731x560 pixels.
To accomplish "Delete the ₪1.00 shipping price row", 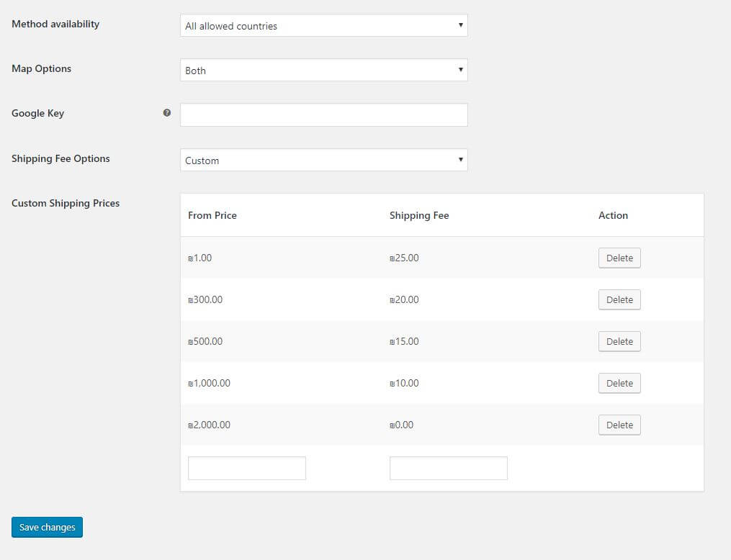I will coord(619,258).
